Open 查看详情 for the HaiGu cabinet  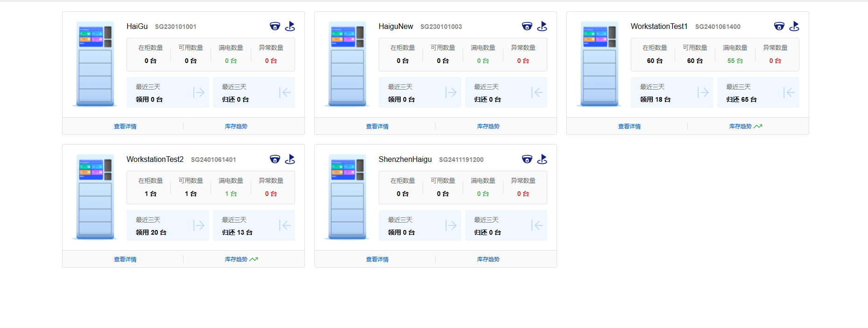125,126
